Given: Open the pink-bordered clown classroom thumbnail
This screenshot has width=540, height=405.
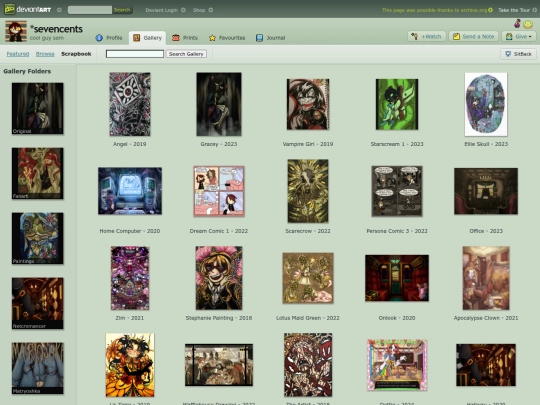Looking at the screenshot, I should tap(397, 365).
